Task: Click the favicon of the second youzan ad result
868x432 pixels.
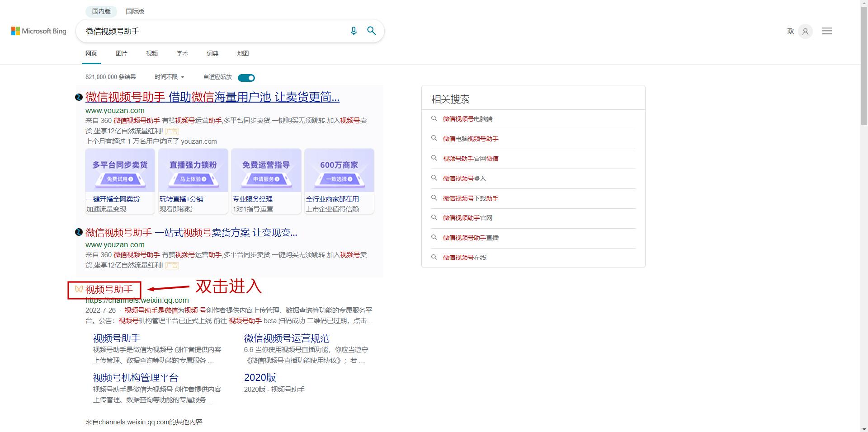Action: point(79,232)
